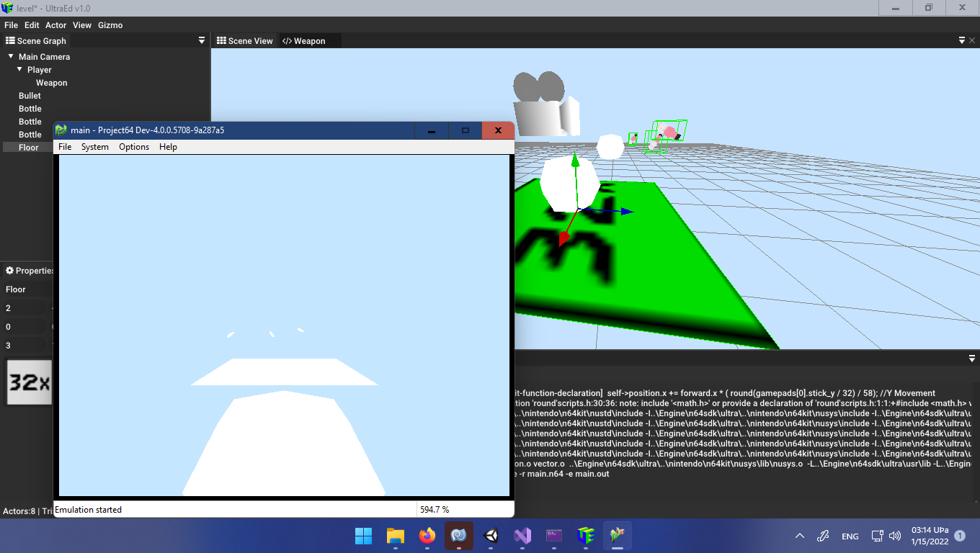Viewport: 980px width, 553px height.
Task: Click the grid icon on the Scene View tab
Action: coord(220,40)
